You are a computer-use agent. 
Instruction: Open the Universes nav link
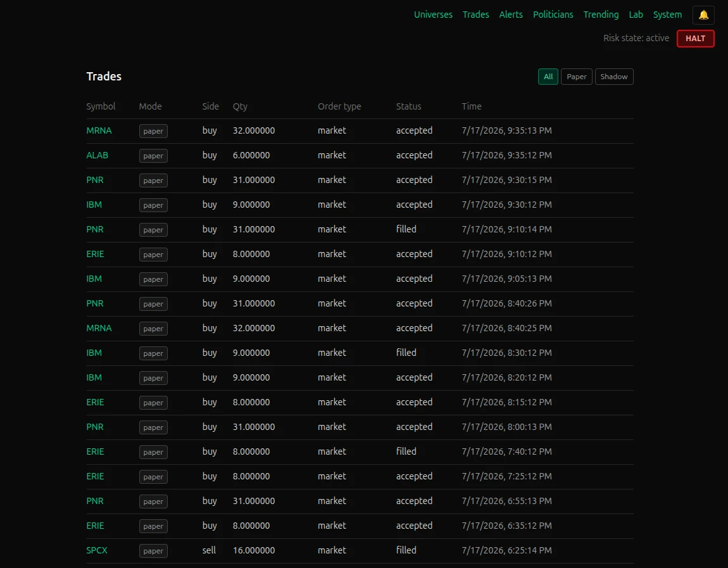(433, 15)
